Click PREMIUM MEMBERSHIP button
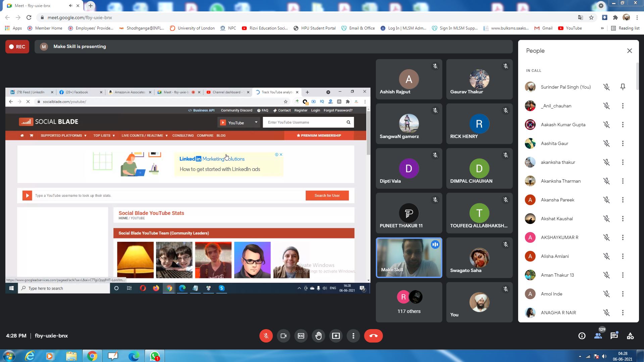 [x=318, y=136]
